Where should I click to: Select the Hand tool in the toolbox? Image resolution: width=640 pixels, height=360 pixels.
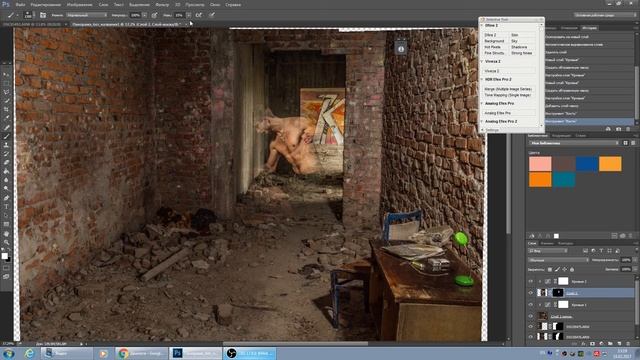point(7,233)
